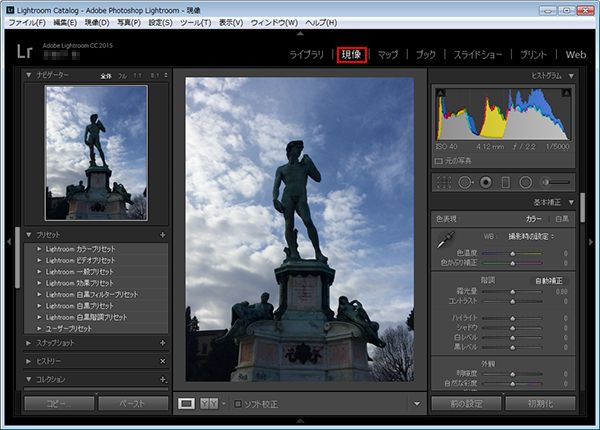Add a new preset with plus icon
600x430 pixels.
163,235
